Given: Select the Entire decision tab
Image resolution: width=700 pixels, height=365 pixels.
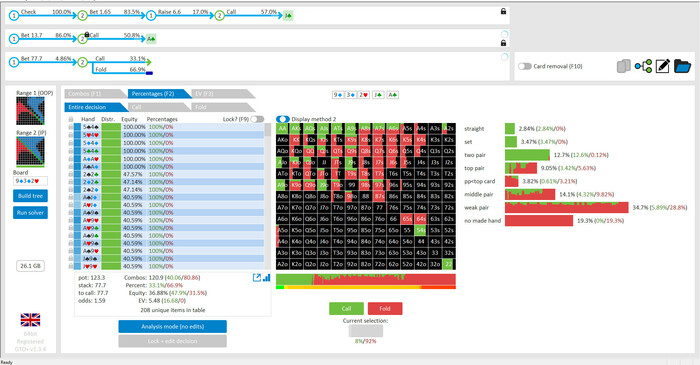Looking at the screenshot, I should point(95,107).
